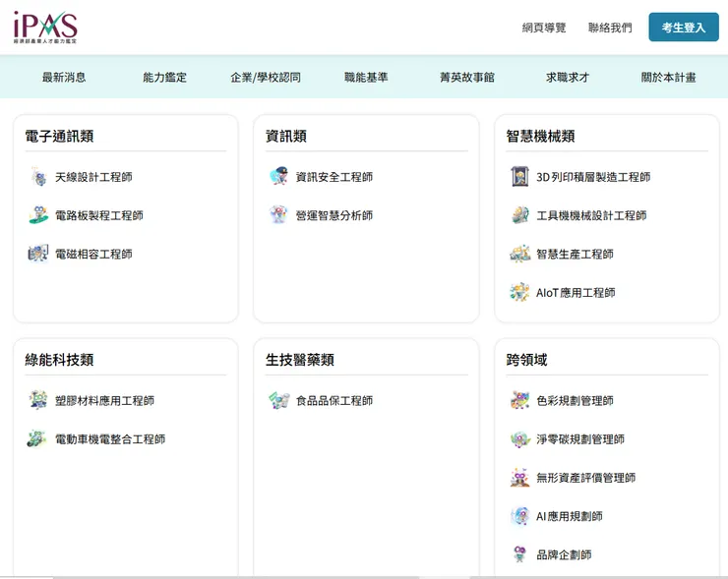Open the 無形資產評價管理師 text link
Viewport: 728px width, 579px height.
pos(586,478)
